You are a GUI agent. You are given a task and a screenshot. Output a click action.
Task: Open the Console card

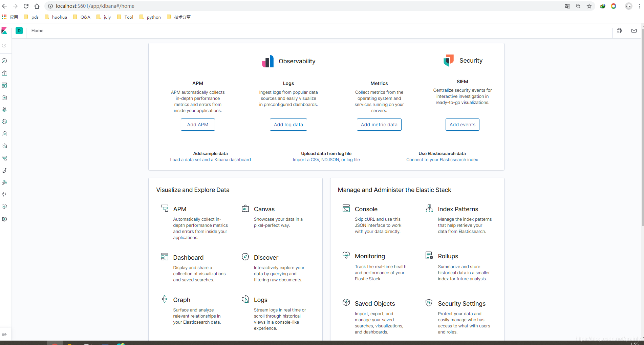click(x=377, y=219)
